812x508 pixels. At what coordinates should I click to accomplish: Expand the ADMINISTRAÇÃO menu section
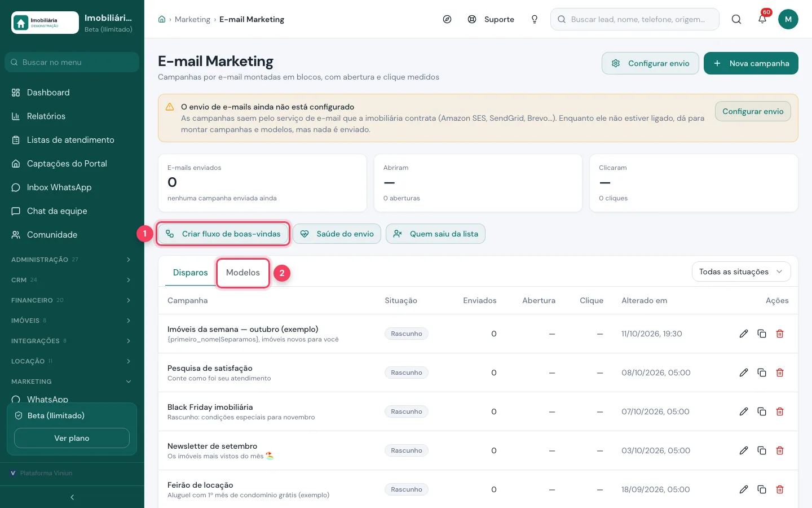tap(72, 260)
